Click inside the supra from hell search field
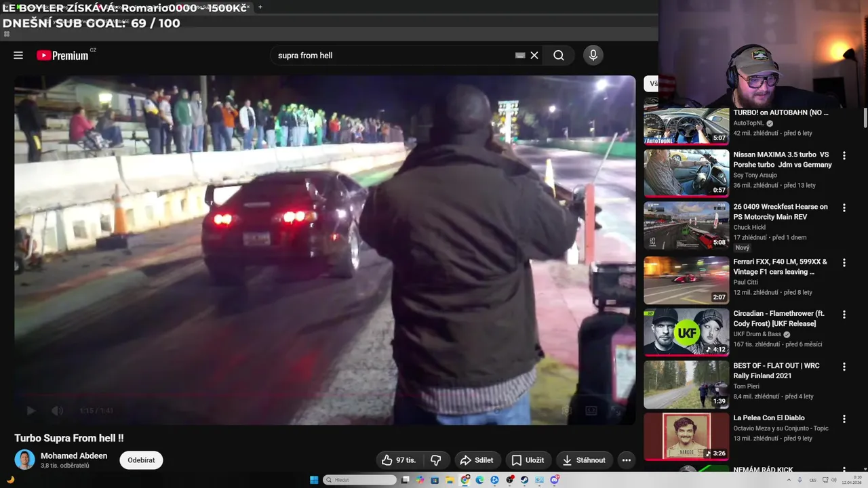This screenshot has height=488, width=868. coord(393,56)
